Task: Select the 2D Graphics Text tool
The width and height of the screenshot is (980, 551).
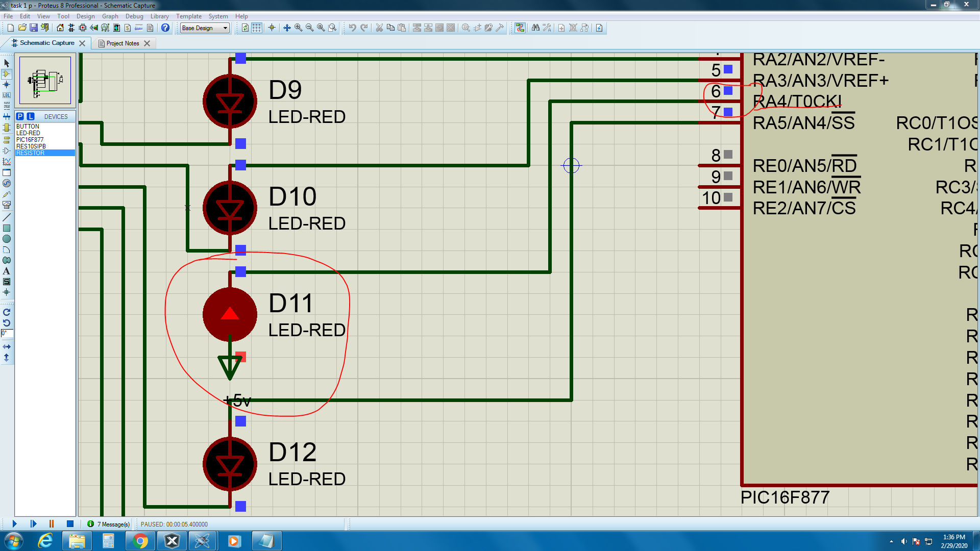Action: [x=7, y=271]
